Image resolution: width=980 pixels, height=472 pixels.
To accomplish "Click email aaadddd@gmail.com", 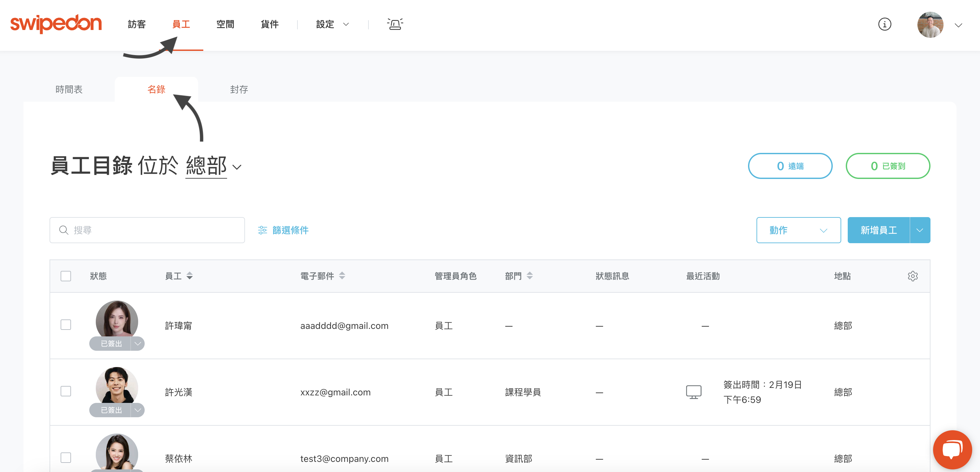I will [x=344, y=326].
